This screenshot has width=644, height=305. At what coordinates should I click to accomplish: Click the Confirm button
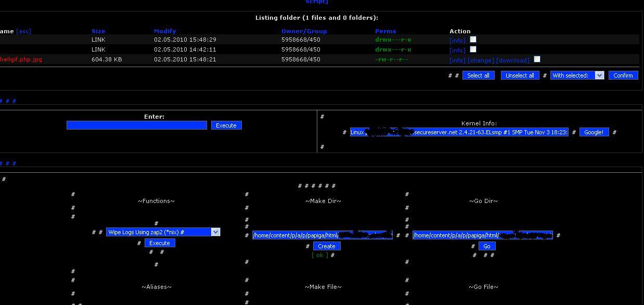pos(623,75)
